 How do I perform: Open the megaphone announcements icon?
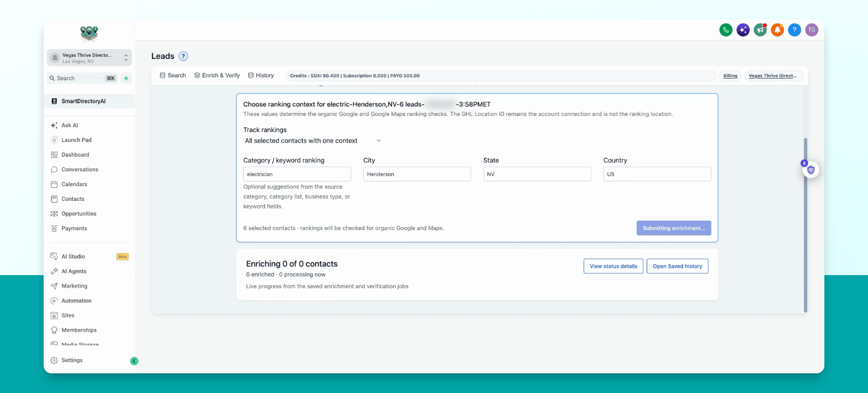[761, 30]
